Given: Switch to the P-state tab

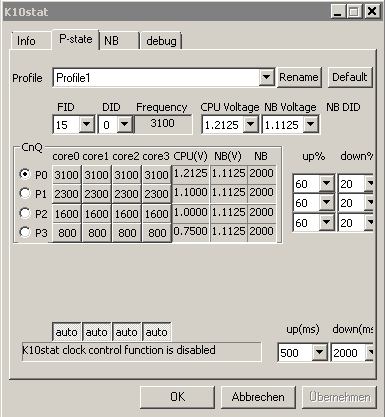Looking at the screenshot, I should coord(76,39).
